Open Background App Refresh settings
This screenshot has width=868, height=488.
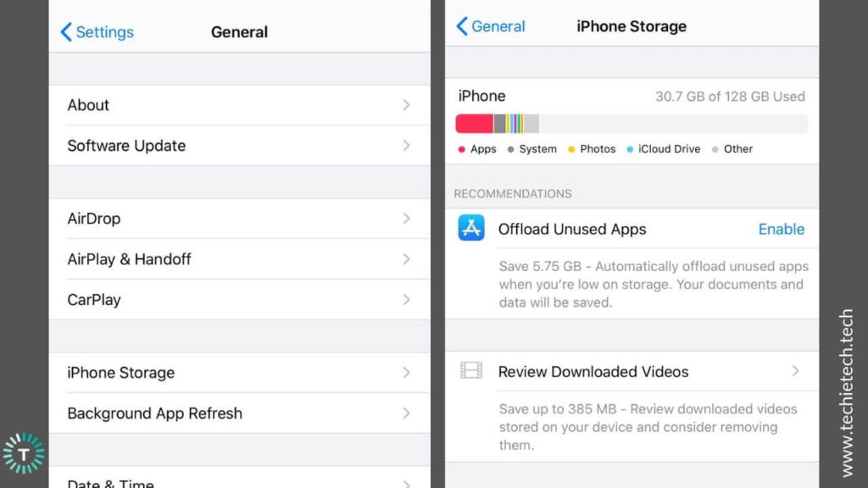coord(154,413)
